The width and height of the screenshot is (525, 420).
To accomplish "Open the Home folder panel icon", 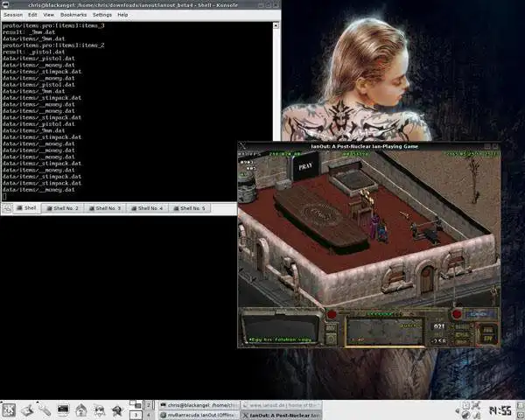I will pos(81,409).
